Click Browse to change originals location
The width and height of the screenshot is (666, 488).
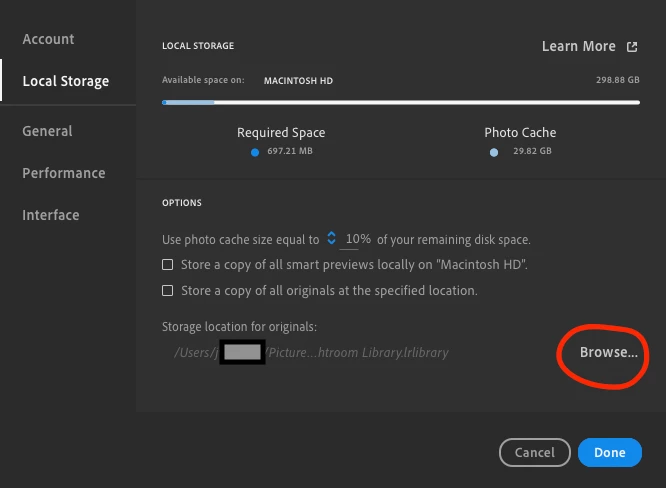pos(609,352)
